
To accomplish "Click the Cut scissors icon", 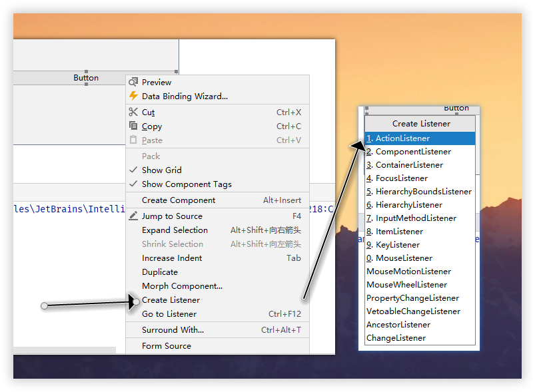I will 134,112.
